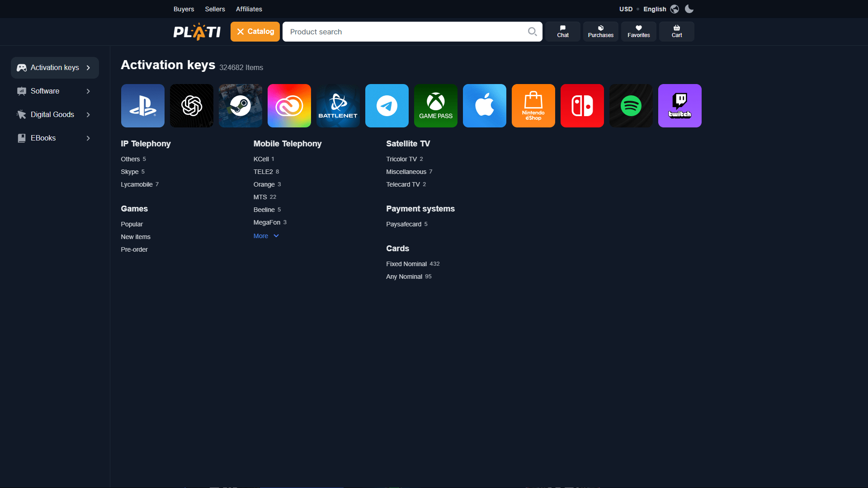Select the Twitch category tile
Image resolution: width=868 pixels, height=488 pixels.
pyautogui.click(x=679, y=105)
